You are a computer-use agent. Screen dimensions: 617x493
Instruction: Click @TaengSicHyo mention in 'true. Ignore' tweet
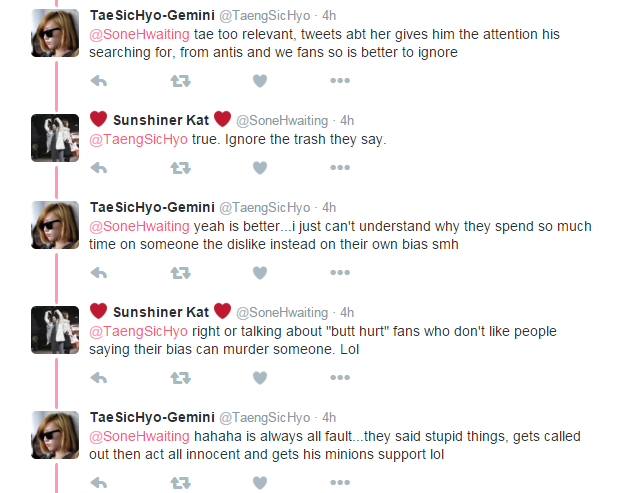(139, 139)
